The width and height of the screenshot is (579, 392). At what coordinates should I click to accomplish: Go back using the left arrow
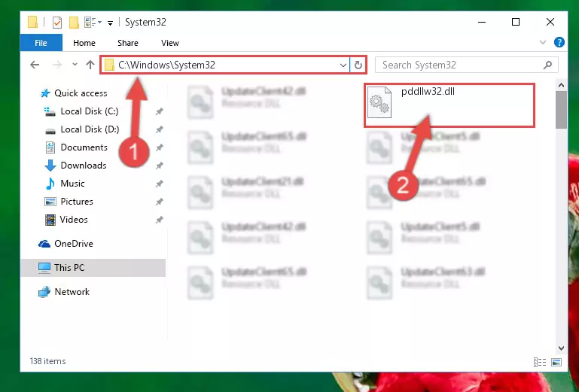pos(35,65)
